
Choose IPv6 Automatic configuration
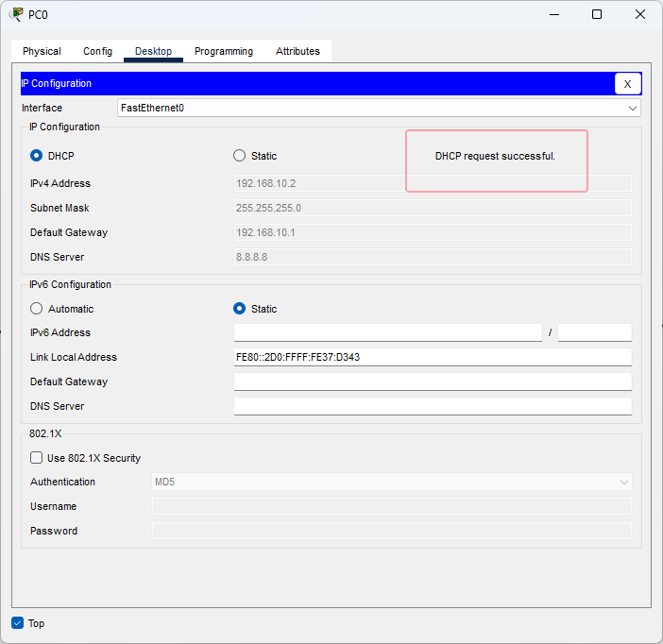[x=37, y=309]
